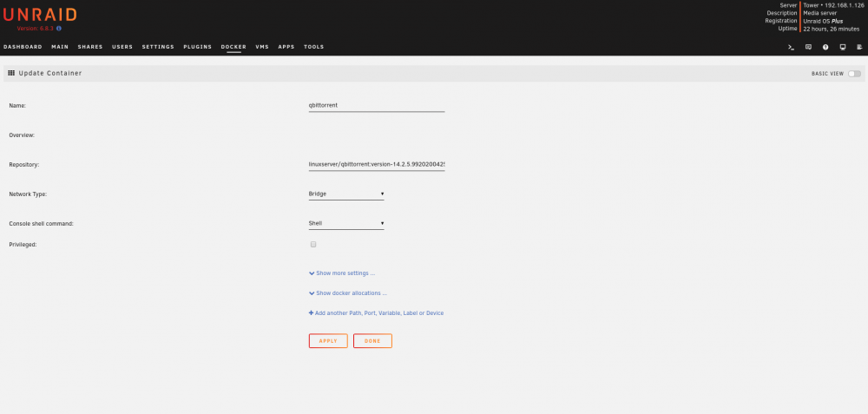Viewport: 868px width, 414px height.
Task: Click the Apply button
Action: (x=328, y=341)
